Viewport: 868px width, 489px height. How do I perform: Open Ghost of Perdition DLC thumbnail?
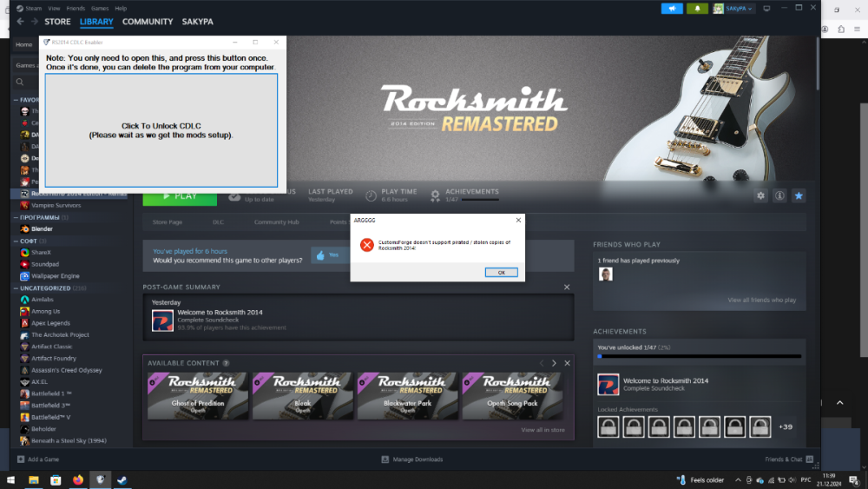tap(198, 395)
